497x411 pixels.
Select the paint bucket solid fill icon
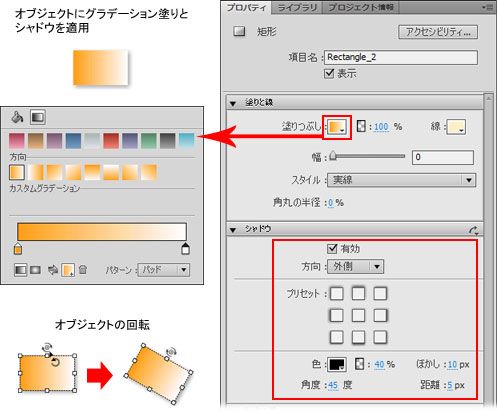(x=17, y=117)
